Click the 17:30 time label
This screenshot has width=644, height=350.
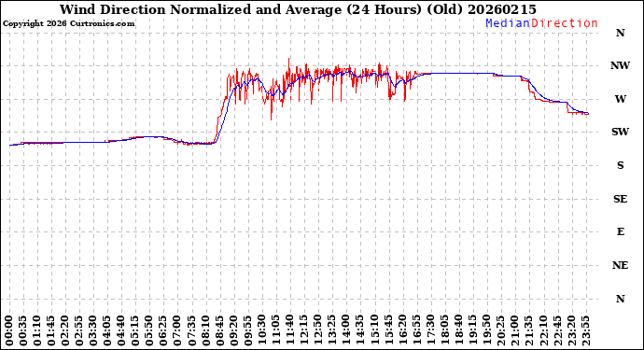(x=430, y=330)
